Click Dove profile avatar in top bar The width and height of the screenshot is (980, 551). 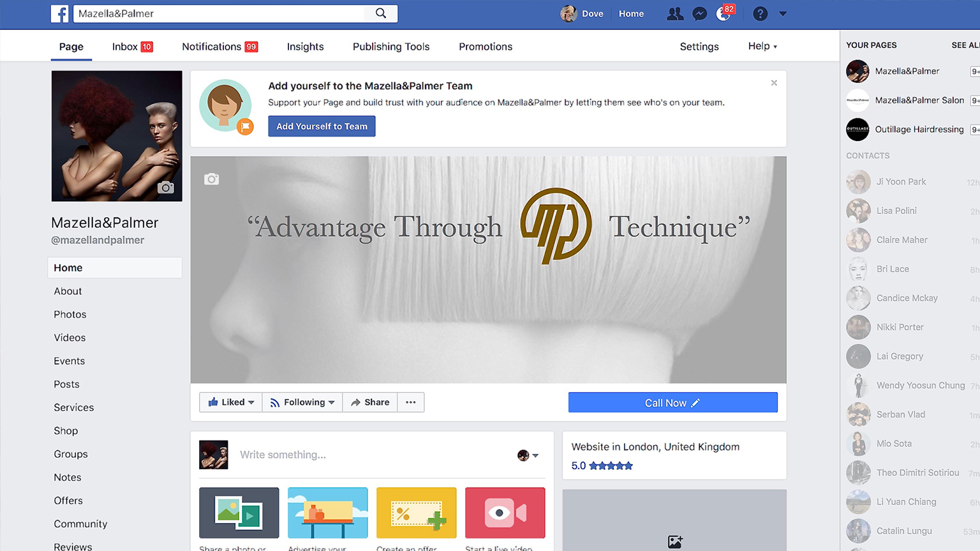click(x=568, y=13)
